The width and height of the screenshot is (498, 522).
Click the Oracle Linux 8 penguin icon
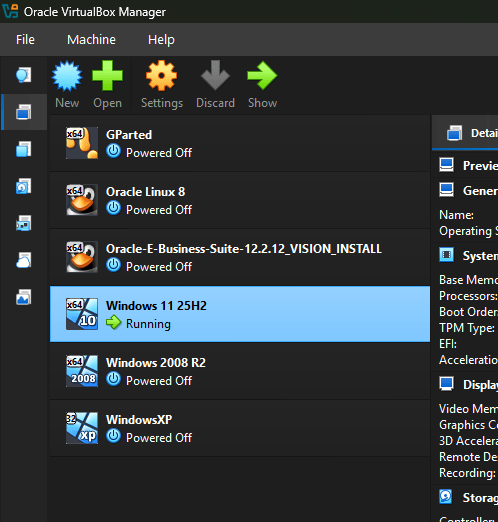(82, 200)
